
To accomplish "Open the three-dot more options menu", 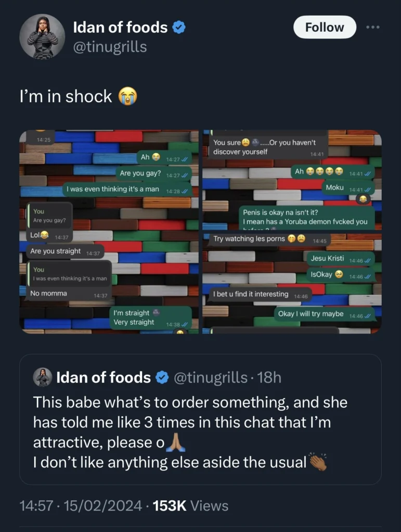I will (x=372, y=28).
